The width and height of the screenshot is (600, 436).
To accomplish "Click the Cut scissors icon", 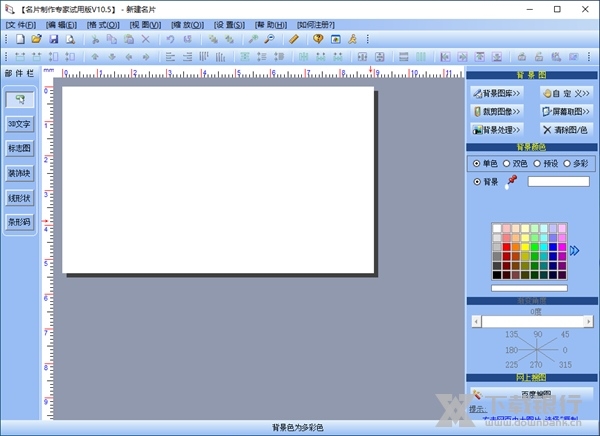I will [x=95, y=39].
